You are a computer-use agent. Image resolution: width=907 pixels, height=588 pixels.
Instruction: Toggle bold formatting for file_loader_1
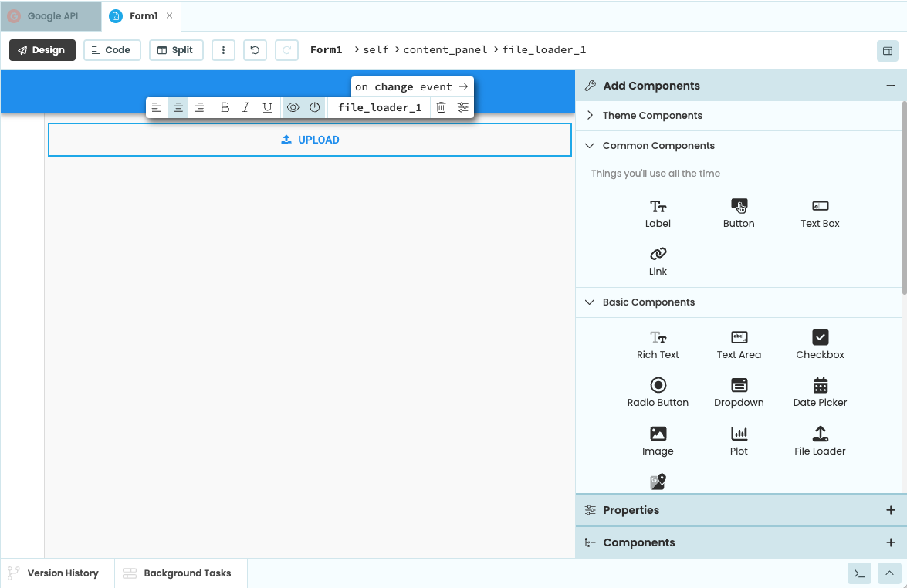225,107
